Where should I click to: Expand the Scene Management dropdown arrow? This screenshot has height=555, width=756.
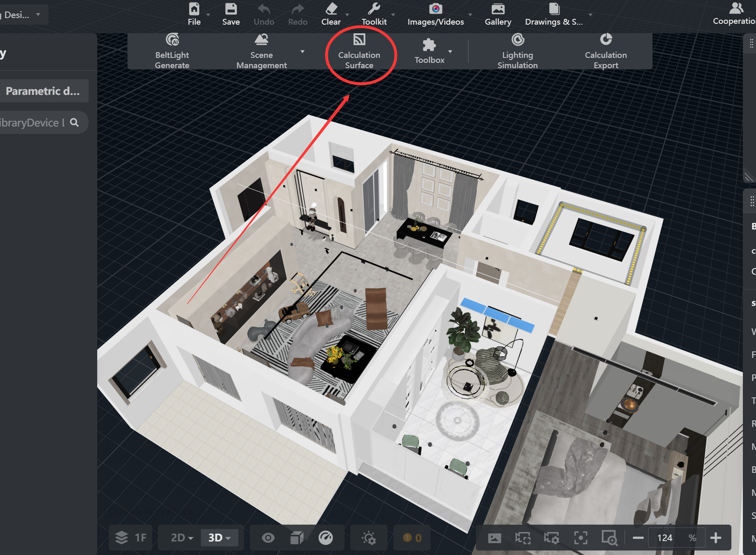(x=302, y=52)
